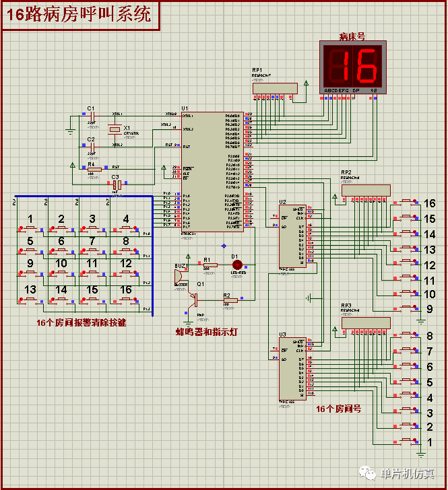Click keypad push button 6 in alarm-clear matrix
The image size is (448, 490).
[61, 250]
